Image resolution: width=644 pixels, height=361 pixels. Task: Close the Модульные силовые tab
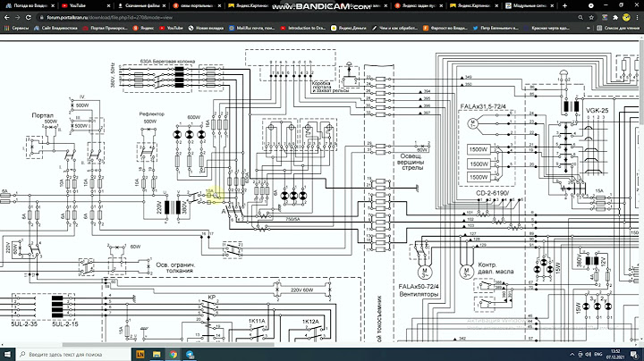(553, 5)
